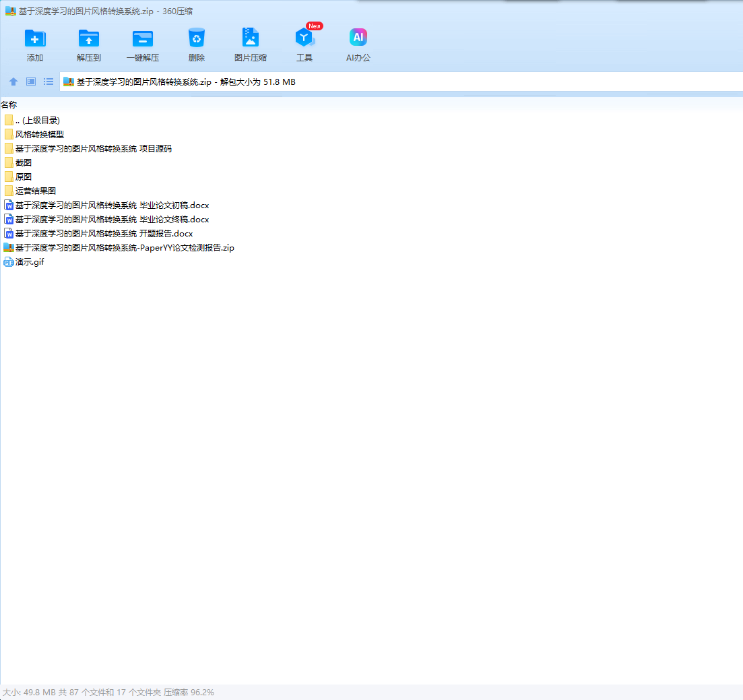This screenshot has height=700, width=743.
Task: Select the 截图 folder
Action: tap(18, 163)
